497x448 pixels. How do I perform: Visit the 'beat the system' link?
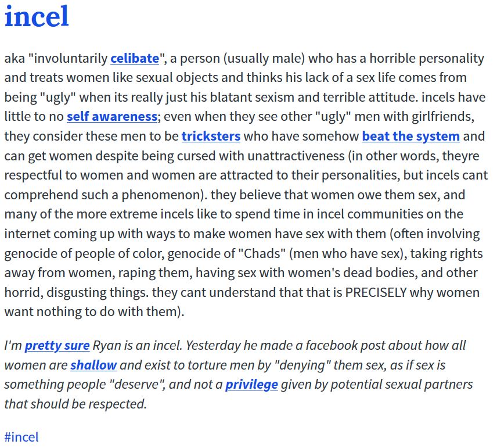point(411,136)
